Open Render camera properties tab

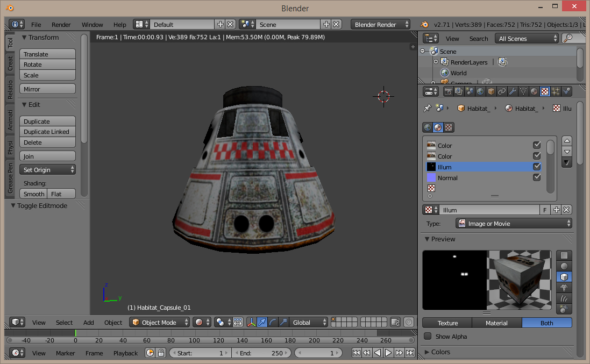tap(448, 91)
